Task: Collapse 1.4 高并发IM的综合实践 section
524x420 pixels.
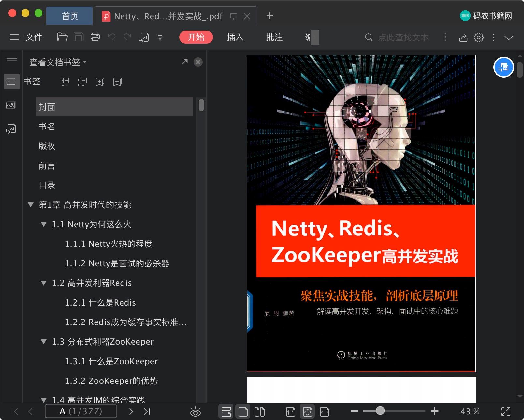Action: click(44, 400)
